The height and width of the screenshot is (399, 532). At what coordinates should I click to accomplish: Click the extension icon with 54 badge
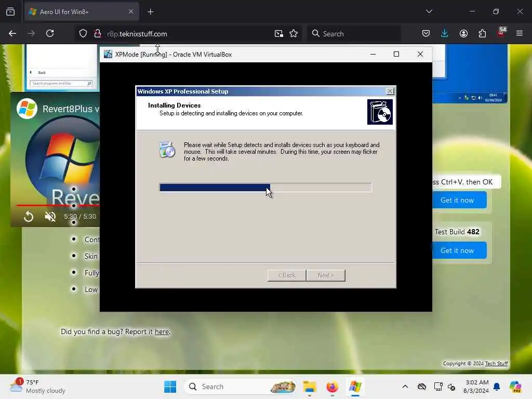point(501,33)
